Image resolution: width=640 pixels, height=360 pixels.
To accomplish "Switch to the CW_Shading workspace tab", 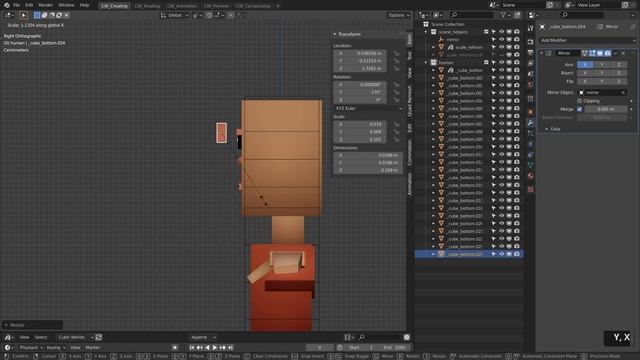I will [x=147, y=6].
